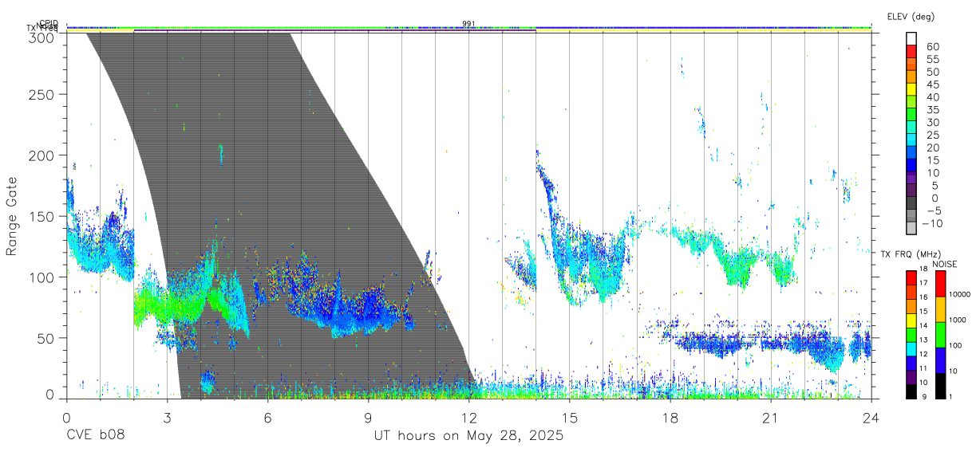The width and height of the screenshot is (980, 452).
Task: Click the '991' CPID value at top
Action: point(469,23)
